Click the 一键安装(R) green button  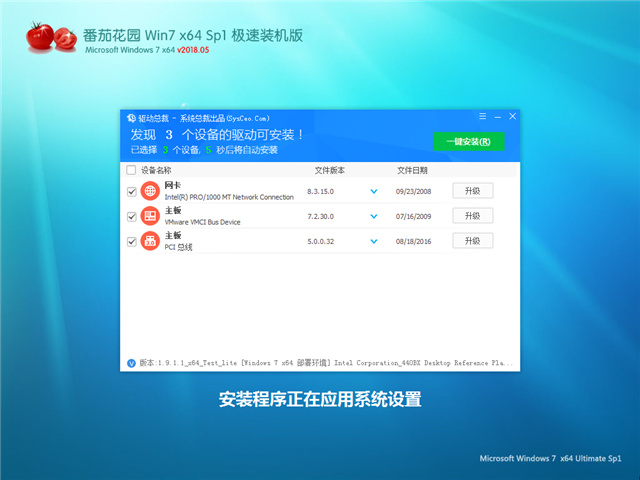pos(469,142)
